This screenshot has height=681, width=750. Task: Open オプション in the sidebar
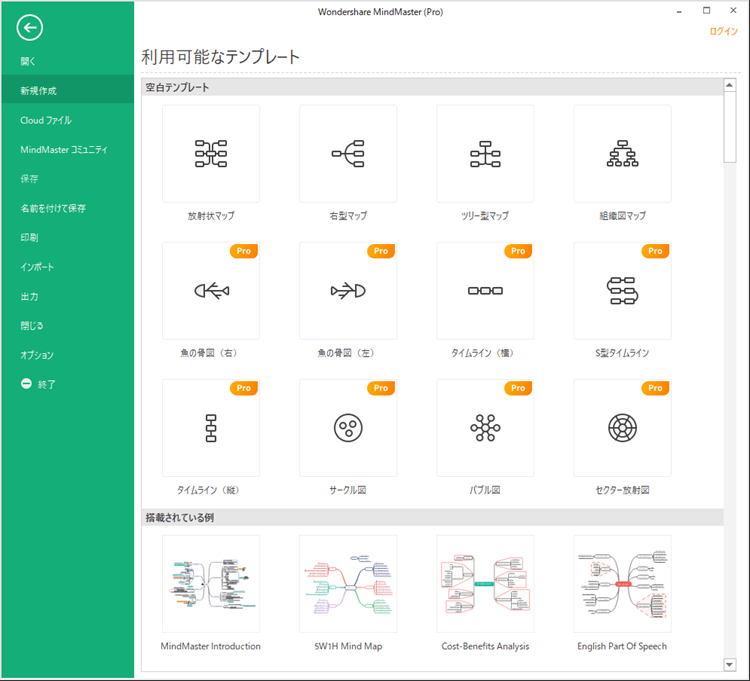pos(37,355)
